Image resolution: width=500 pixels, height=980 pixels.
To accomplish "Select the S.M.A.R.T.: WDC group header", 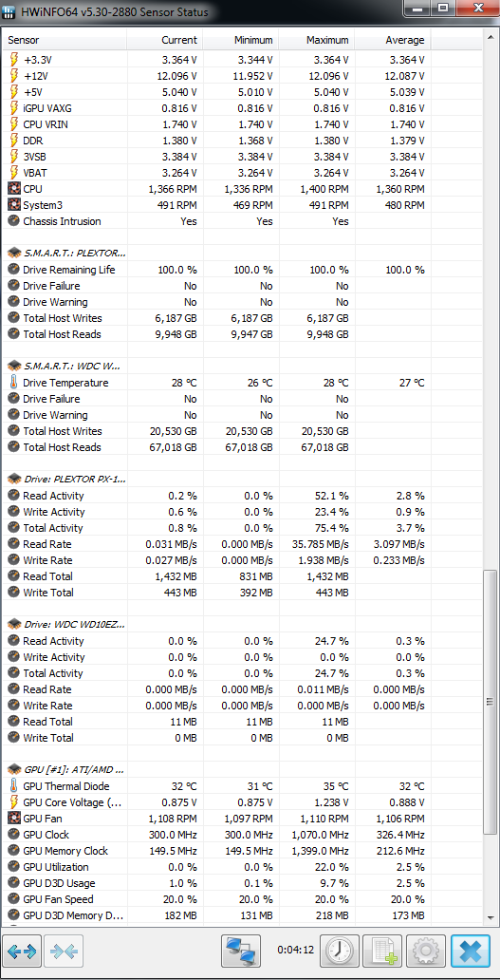I will (64, 367).
